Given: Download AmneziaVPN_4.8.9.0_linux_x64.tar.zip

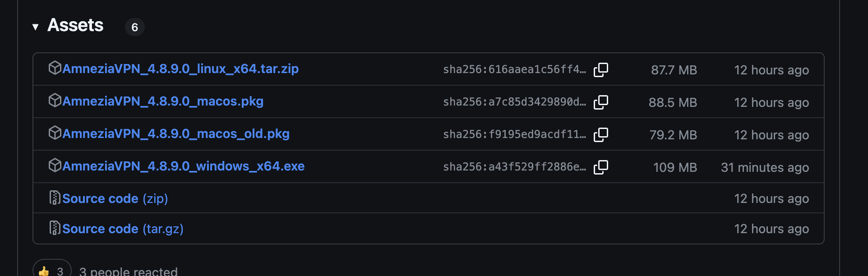Looking at the screenshot, I should [x=180, y=69].
